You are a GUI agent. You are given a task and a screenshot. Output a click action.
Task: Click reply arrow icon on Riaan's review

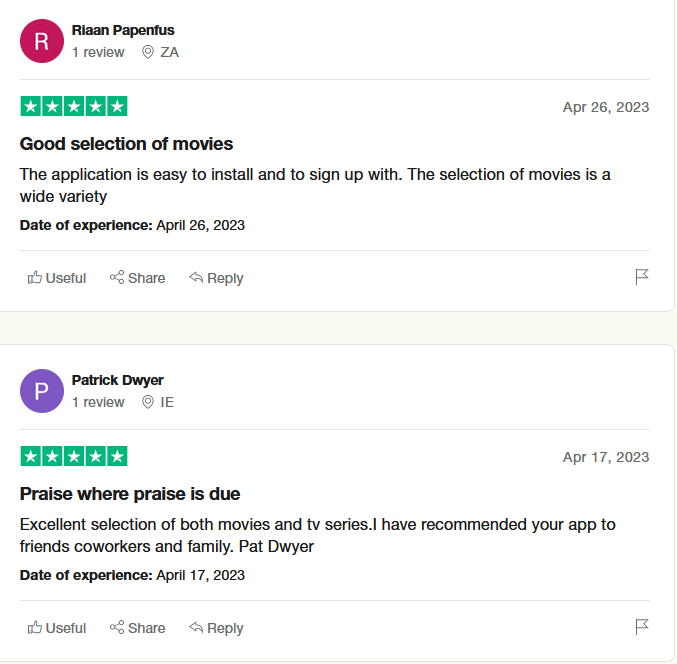(x=196, y=277)
